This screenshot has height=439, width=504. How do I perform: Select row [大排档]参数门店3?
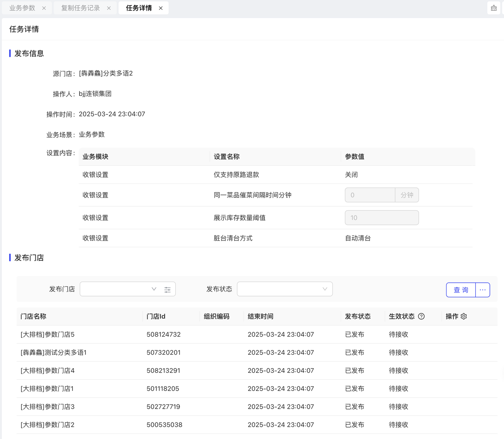[257, 407]
